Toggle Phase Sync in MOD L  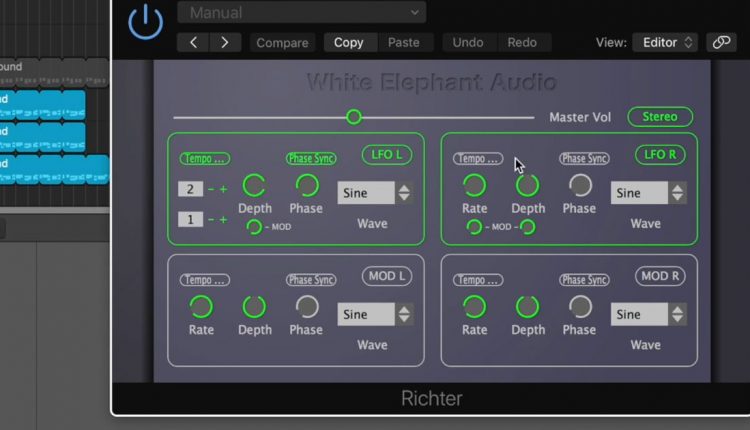click(x=311, y=280)
